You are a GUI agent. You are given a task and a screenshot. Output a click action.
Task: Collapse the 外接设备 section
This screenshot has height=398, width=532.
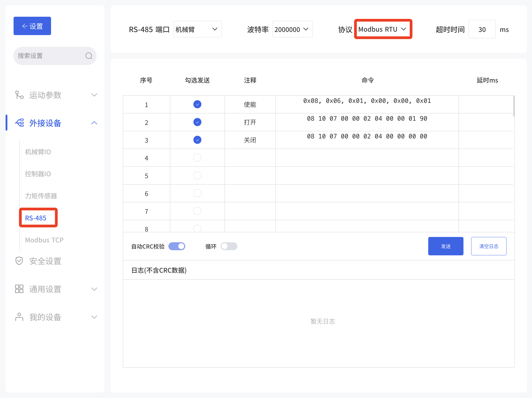[x=94, y=123]
